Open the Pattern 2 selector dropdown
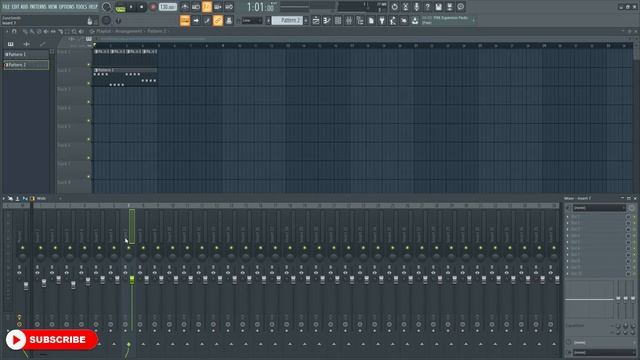The image size is (640, 360). [287, 20]
